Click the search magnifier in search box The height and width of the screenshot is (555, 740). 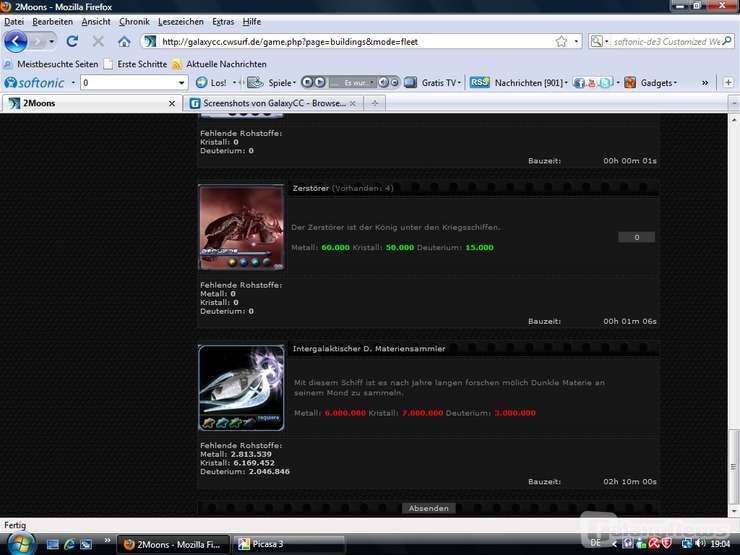pyautogui.click(x=727, y=41)
